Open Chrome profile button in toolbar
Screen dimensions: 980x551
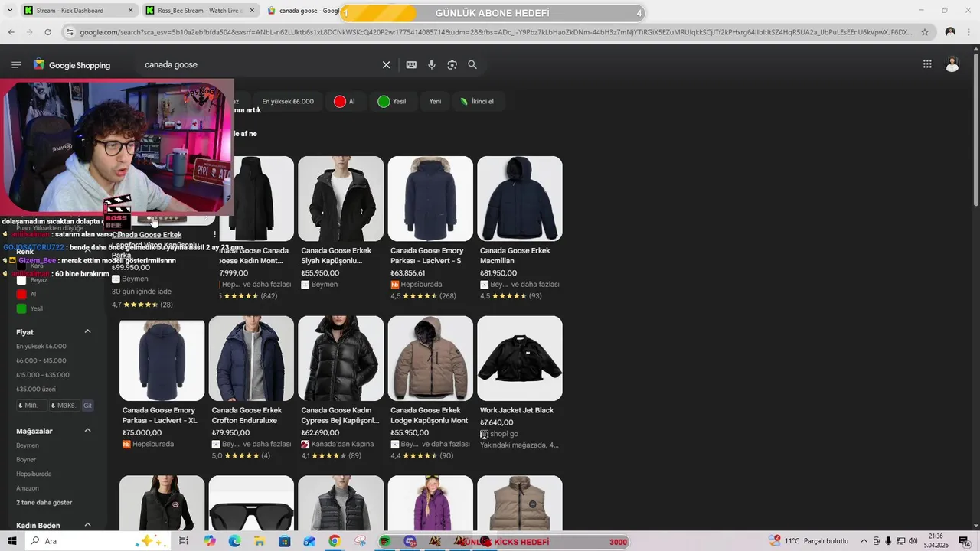click(x=950, y=32)
